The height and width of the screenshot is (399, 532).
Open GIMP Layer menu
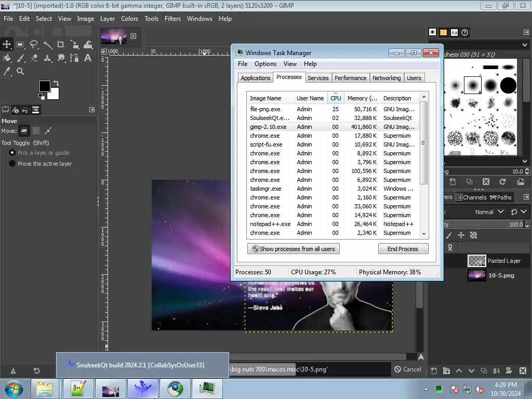tap(108, 19)
